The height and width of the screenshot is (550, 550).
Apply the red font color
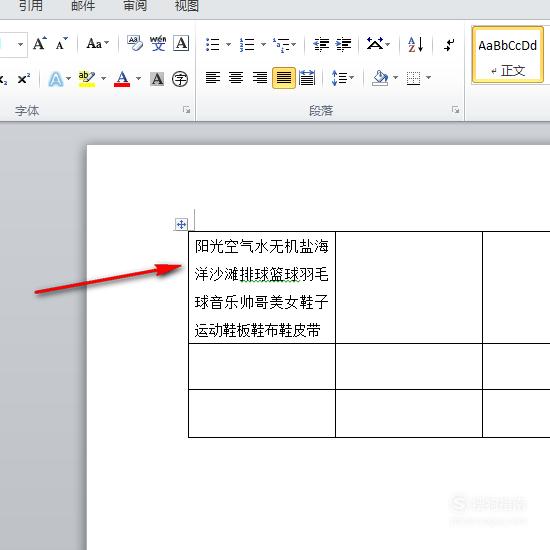pos(122,79)
